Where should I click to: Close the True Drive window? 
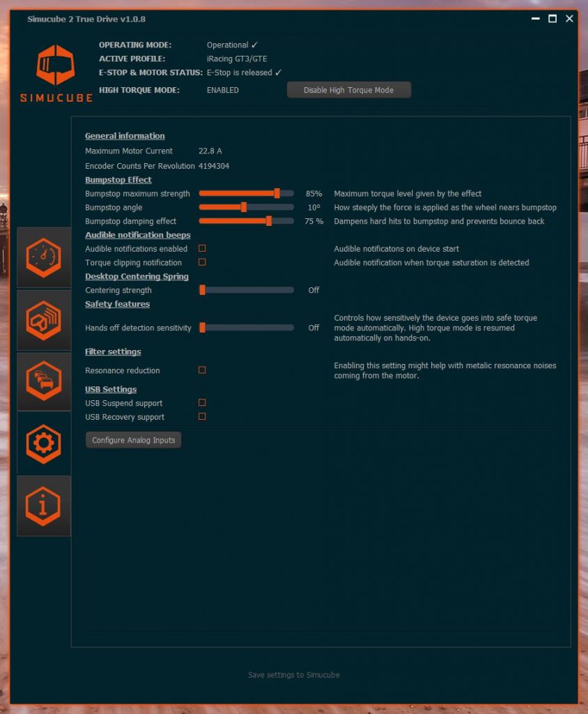click(569, 19)
